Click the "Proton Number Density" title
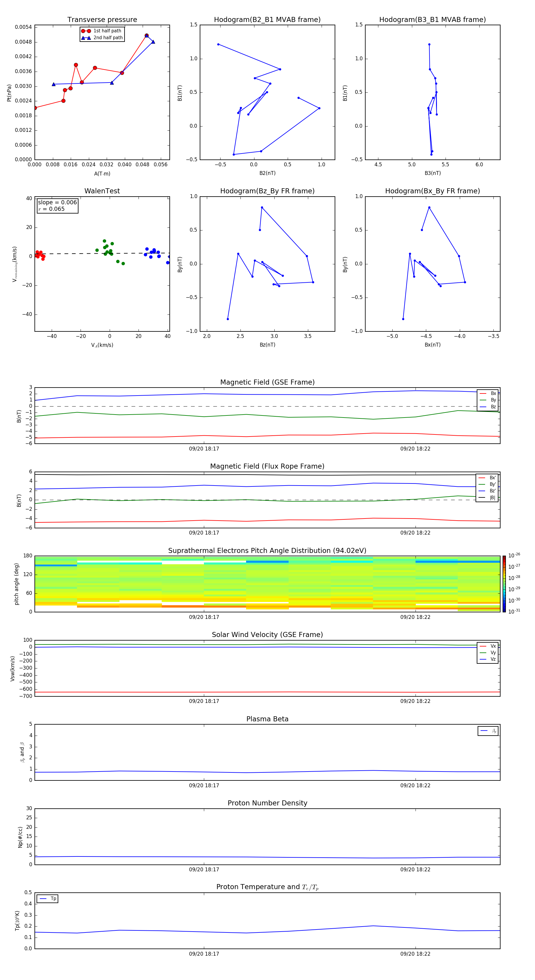Screen dimensions: 535x980 click(267, 803)
